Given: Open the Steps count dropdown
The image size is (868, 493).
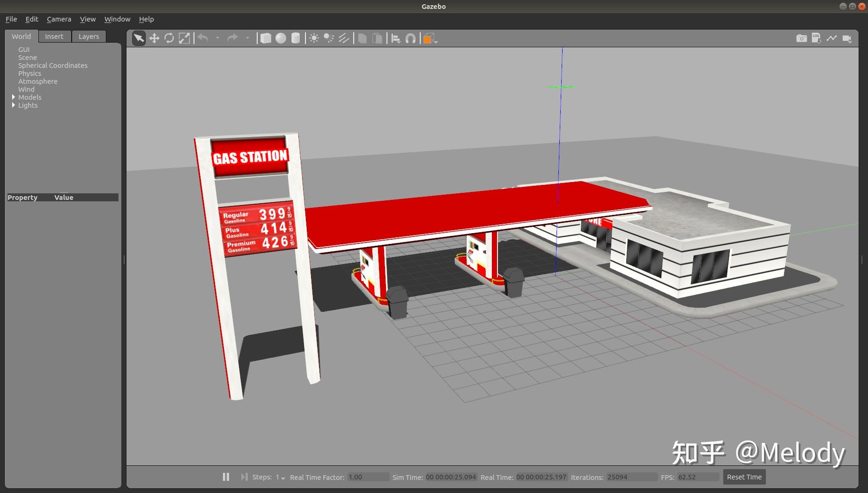Looking at the screenshot, I should pos(280,478).
